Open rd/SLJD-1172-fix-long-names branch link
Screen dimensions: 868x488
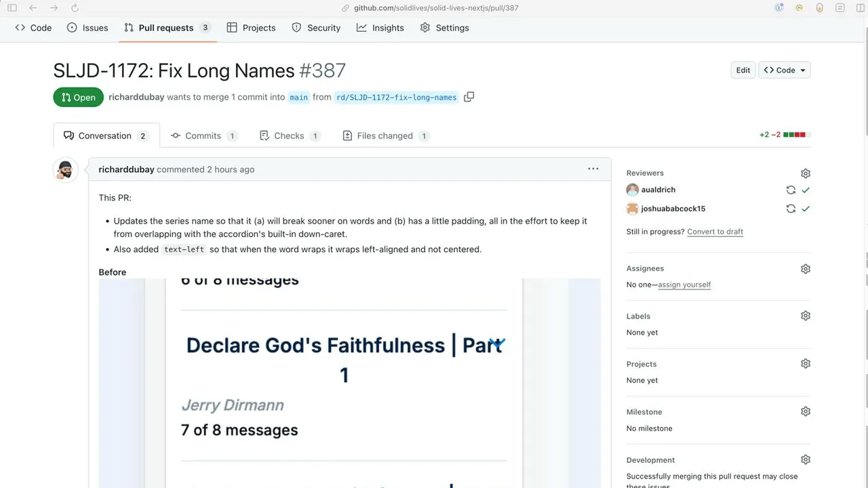[x=397, y=97]
